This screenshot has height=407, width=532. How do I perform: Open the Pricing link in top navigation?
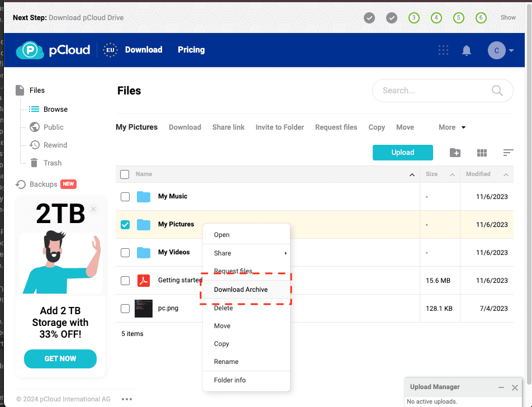(191, 50)
